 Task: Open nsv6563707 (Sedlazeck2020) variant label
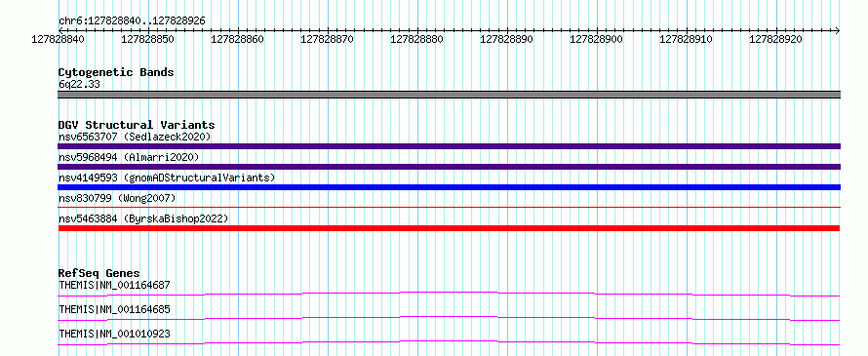pos(135,137)
